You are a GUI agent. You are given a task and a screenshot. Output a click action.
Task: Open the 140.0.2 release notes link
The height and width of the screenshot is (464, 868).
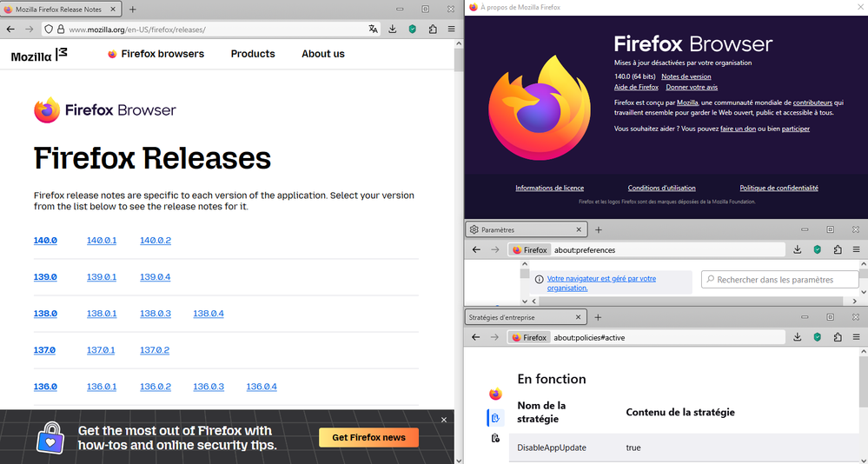coord(156,241)
